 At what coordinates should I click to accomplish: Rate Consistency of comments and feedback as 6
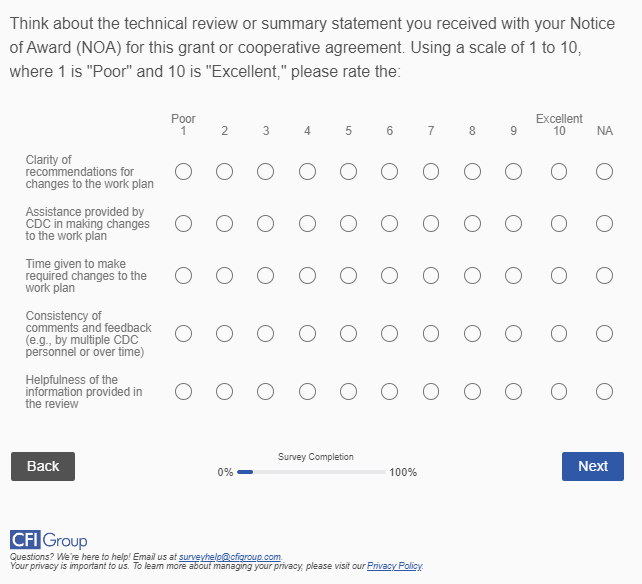pyautogui.click(x=389, y=333)
